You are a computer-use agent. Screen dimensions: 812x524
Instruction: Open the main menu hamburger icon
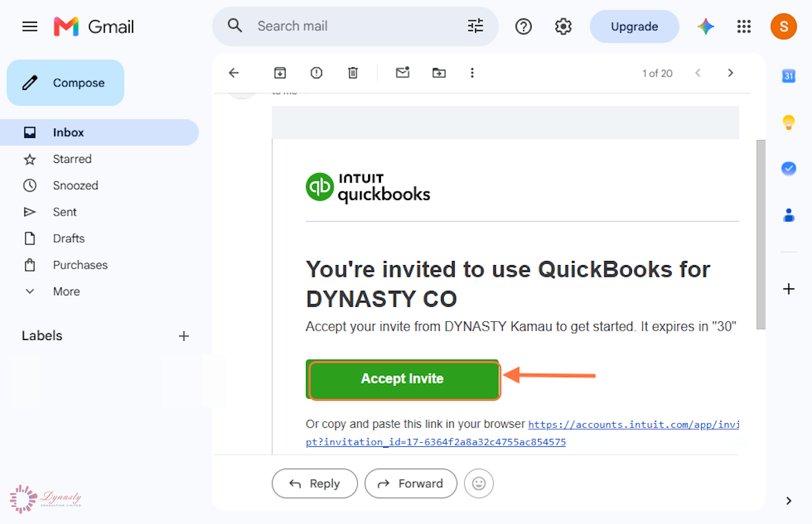(x=30, y=26)
